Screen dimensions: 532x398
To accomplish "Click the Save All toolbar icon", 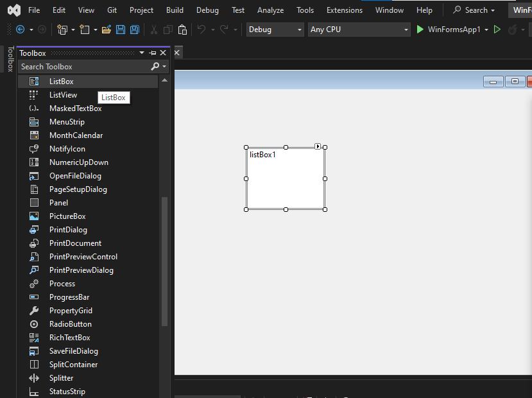I will click(x=134, y=30).
